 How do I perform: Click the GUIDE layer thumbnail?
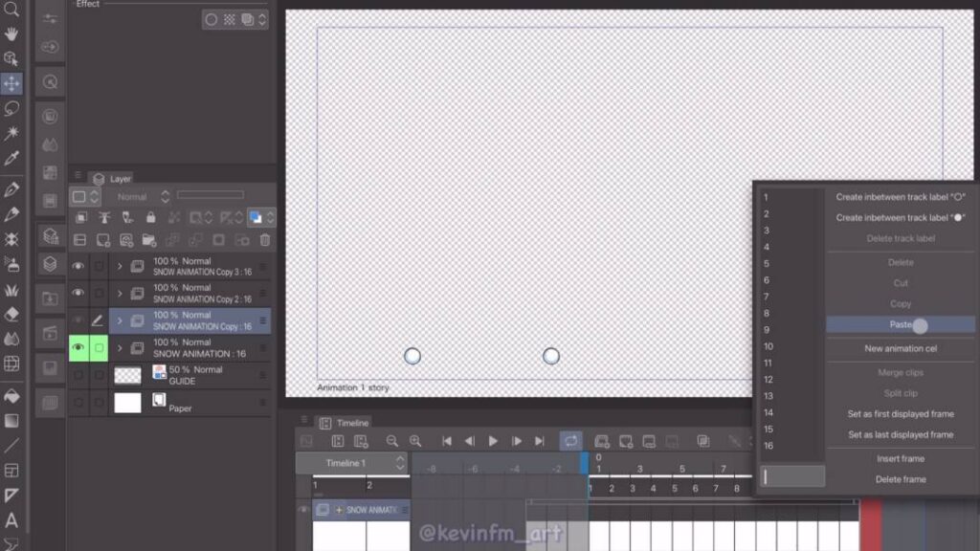point(127,375)
